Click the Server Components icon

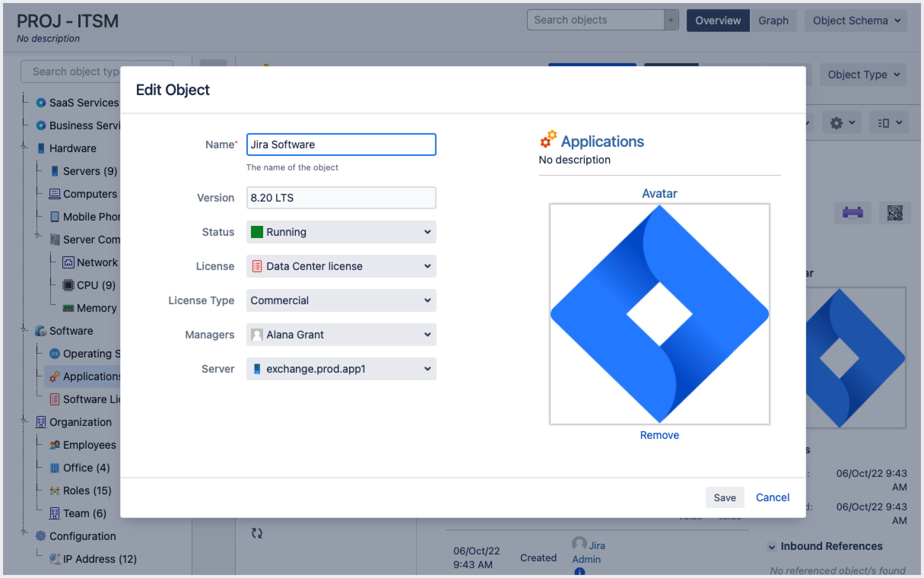[55, 240]
